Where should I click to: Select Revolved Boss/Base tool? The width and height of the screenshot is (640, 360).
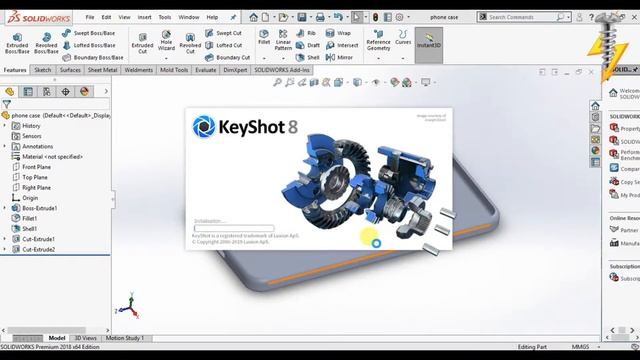(46, 44)
